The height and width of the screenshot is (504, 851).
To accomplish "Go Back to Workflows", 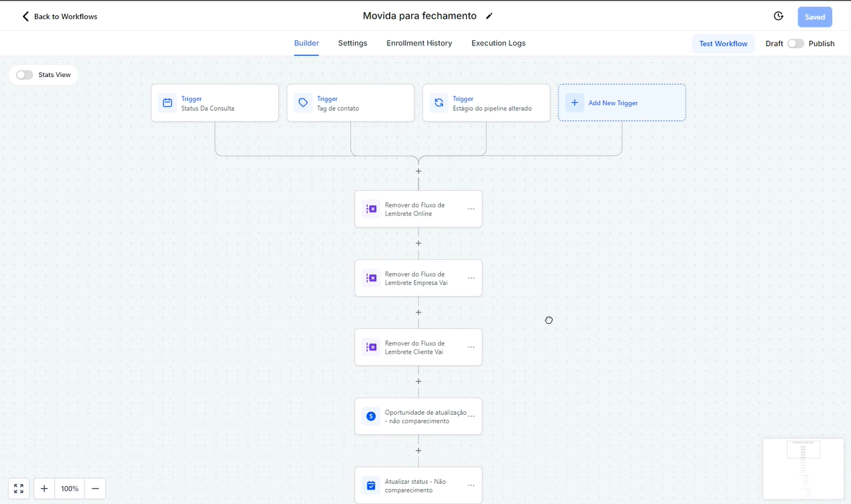I will (x=59, y=17).
